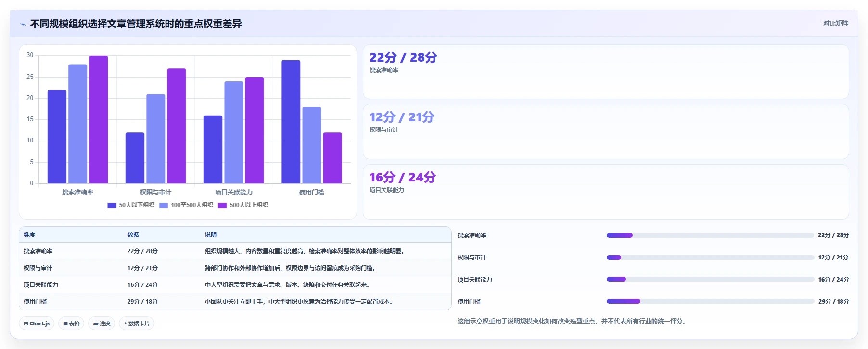
Task: Click the 29分 / 18分 table cell
Action: 142,302
